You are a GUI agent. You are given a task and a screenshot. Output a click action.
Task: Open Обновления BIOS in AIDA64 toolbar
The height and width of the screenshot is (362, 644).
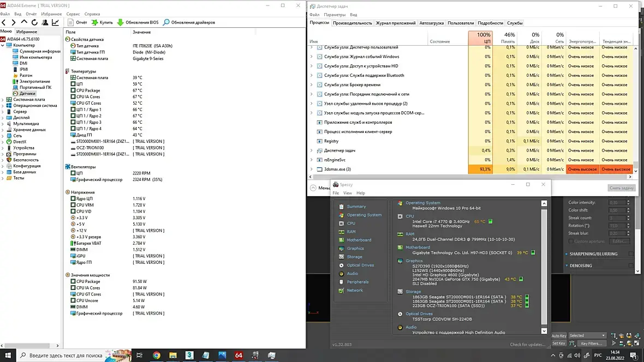coord(138,22)
